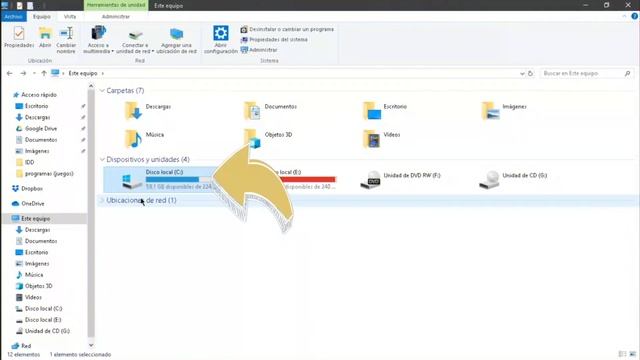Switch to details view icon
Screen dimensions: 640x360
[x=622, y=354]
